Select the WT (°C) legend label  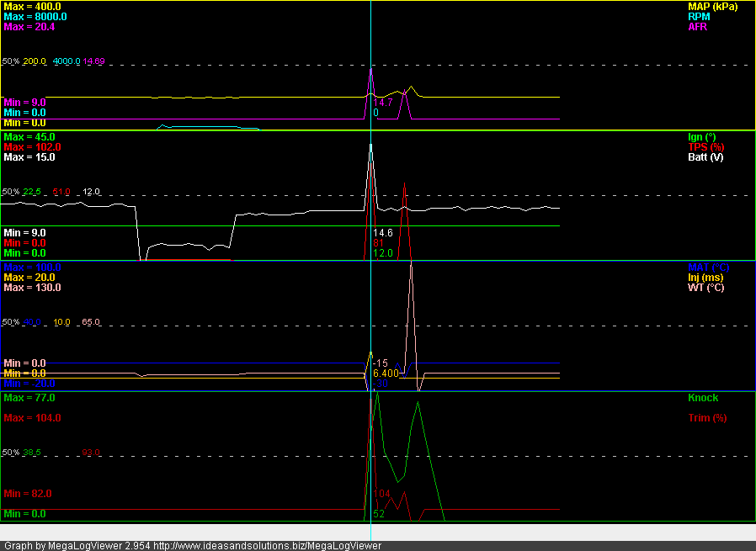point(707,288)
